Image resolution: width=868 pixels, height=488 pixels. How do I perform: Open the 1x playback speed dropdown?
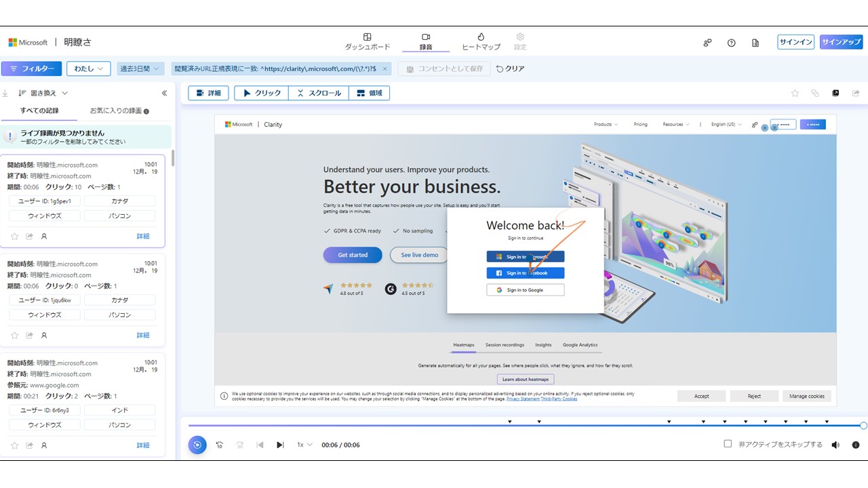click(x=304, y=445)
